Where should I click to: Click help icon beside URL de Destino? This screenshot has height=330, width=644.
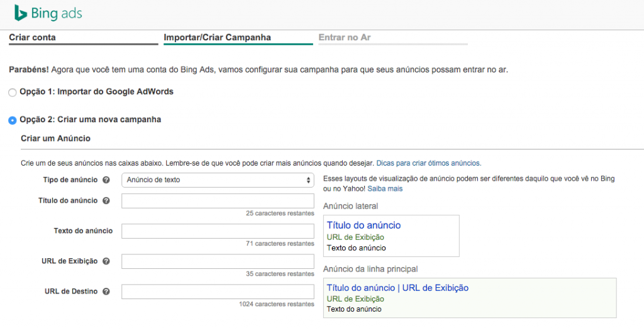106,292
